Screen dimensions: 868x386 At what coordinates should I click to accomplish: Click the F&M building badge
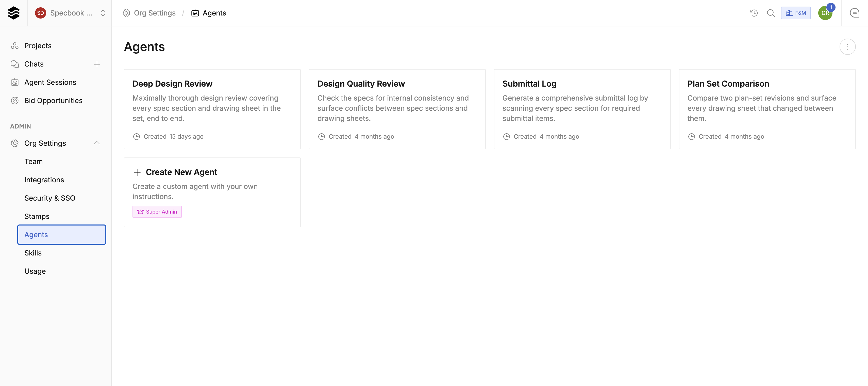tap(796, 13)
